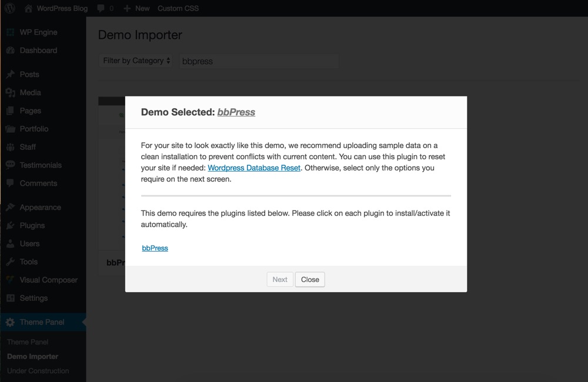Screen dimensions: 588x382
Task: Open Custom CSS from admin bar
Action: (x=178, y=8)
